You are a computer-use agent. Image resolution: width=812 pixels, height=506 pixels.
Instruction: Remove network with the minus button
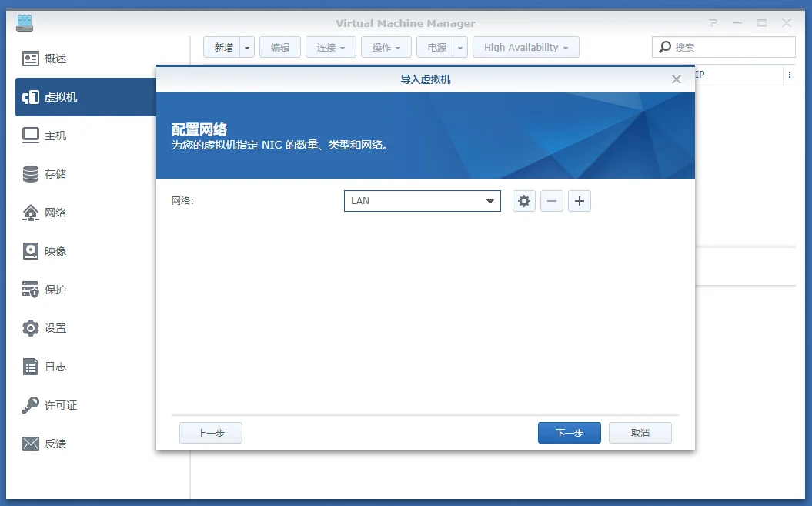click(x=552, y=201)
